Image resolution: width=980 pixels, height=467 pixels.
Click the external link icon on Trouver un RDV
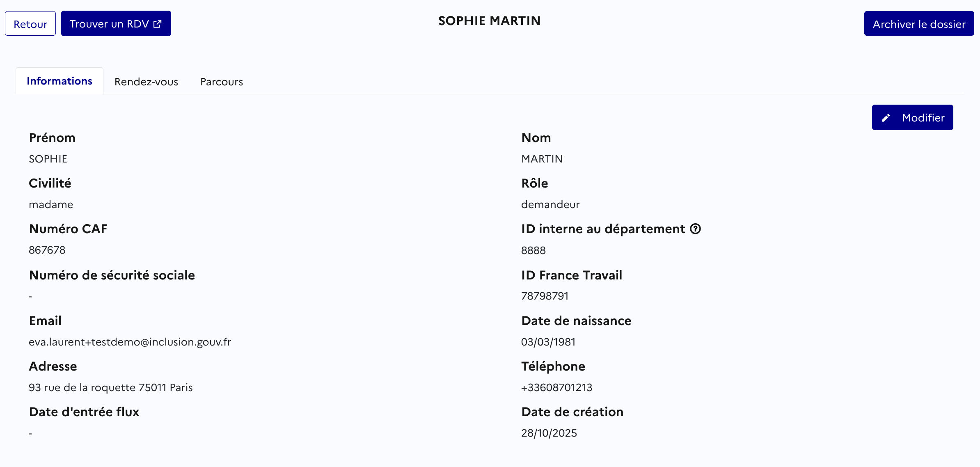tap(157, 24)
